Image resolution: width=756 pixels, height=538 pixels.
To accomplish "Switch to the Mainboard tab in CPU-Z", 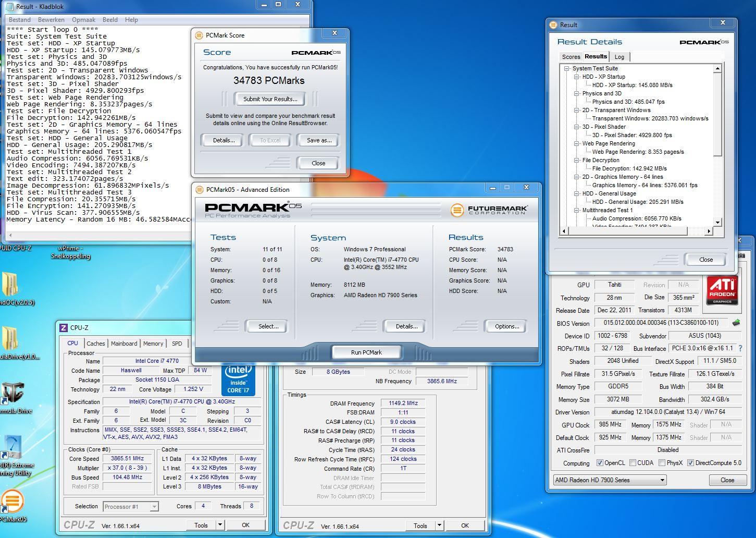I will tap(124, 344).
